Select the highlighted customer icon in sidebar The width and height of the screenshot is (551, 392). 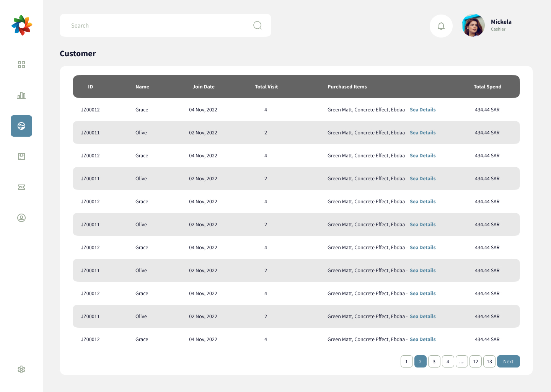pos(21,126)
